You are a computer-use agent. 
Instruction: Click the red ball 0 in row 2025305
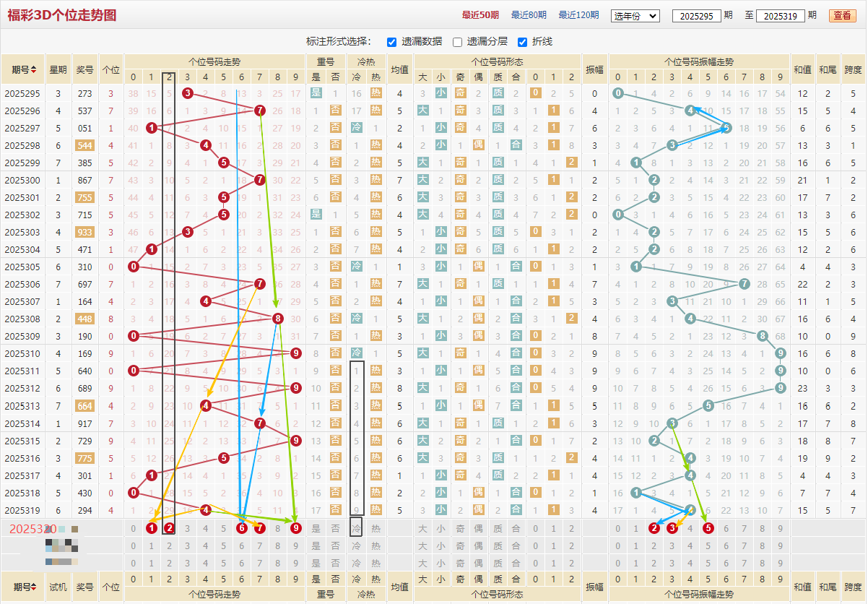click(x=134, y=267)
